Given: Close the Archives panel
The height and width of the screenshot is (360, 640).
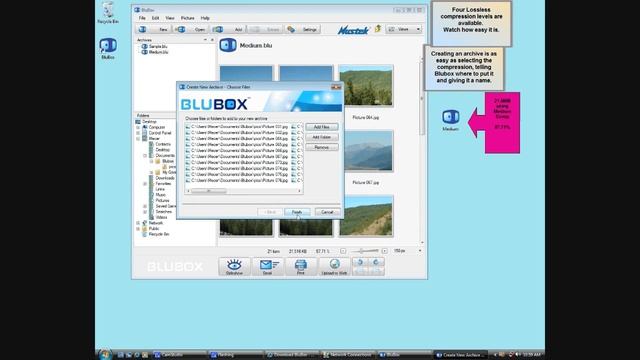Looking at the screenshot, I should point(212,40).
